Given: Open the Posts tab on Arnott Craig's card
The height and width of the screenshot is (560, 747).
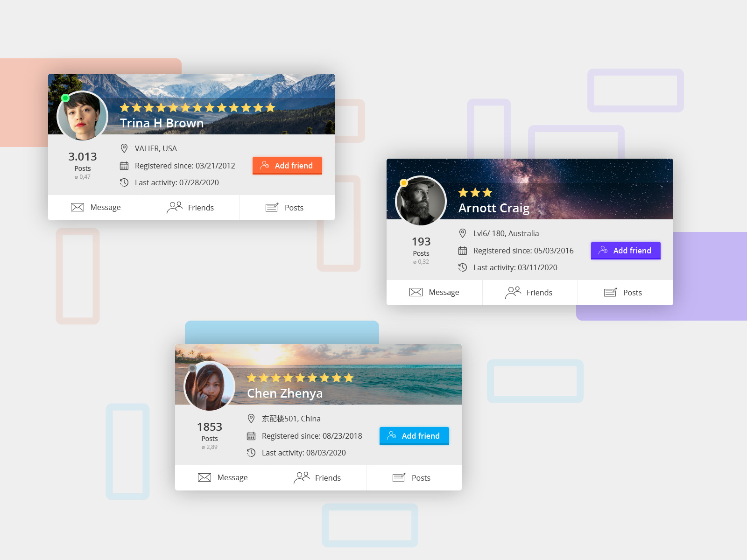Looking at the screenshot, I should 626,293.
